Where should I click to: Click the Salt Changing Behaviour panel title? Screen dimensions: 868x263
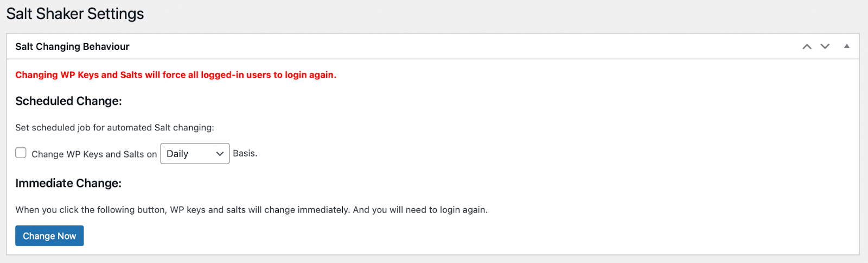pos(72,47)
